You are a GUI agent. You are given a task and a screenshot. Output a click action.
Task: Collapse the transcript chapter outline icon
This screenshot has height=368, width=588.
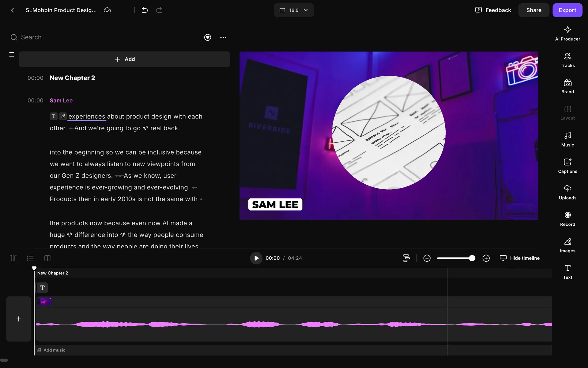click(12, 55)
